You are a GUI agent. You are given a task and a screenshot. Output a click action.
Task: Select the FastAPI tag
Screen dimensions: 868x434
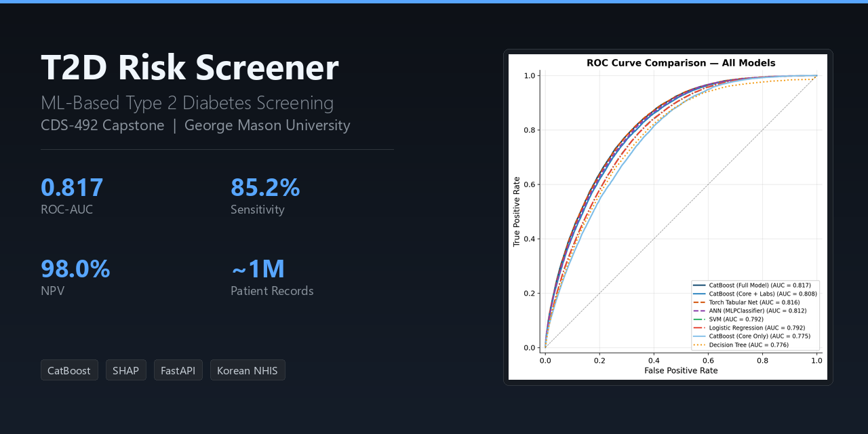click(x=178, y=370)
